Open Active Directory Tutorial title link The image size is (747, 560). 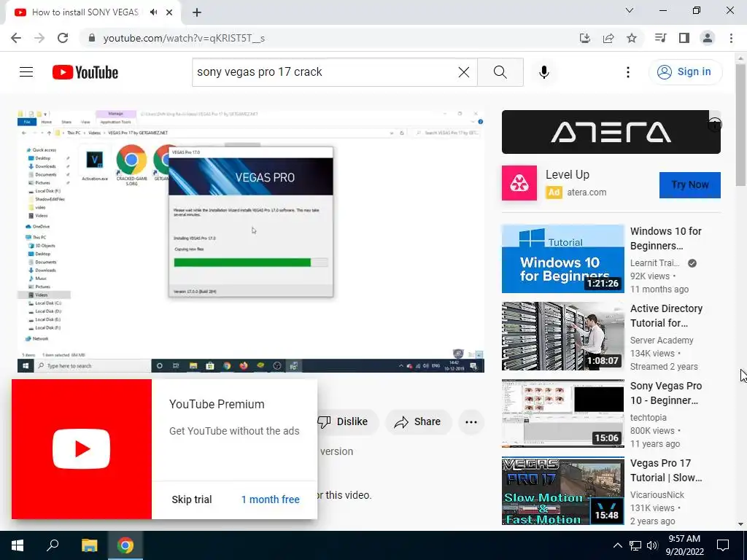point(666,316)
